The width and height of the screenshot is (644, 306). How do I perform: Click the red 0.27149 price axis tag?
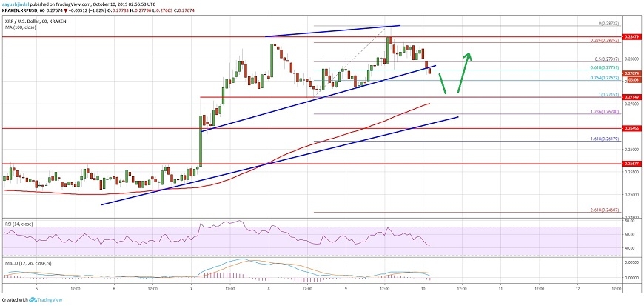pos(631,97)
